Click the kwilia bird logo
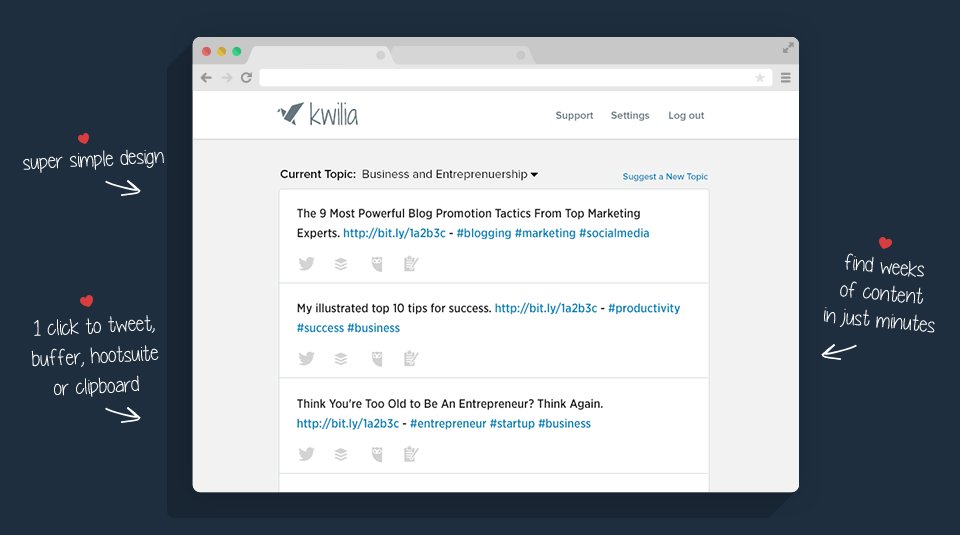The image size is (960, 535). pyautogui.click(x=290, y=113)
